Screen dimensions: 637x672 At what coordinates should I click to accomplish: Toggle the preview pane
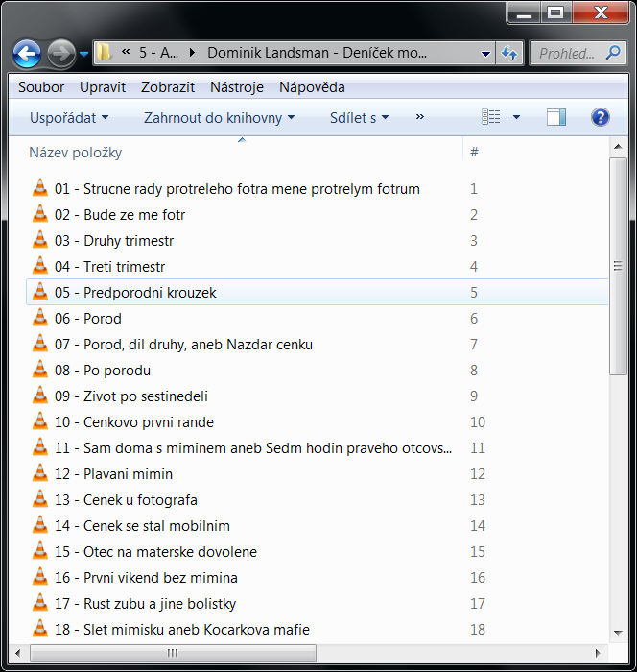tap(556, 117)
